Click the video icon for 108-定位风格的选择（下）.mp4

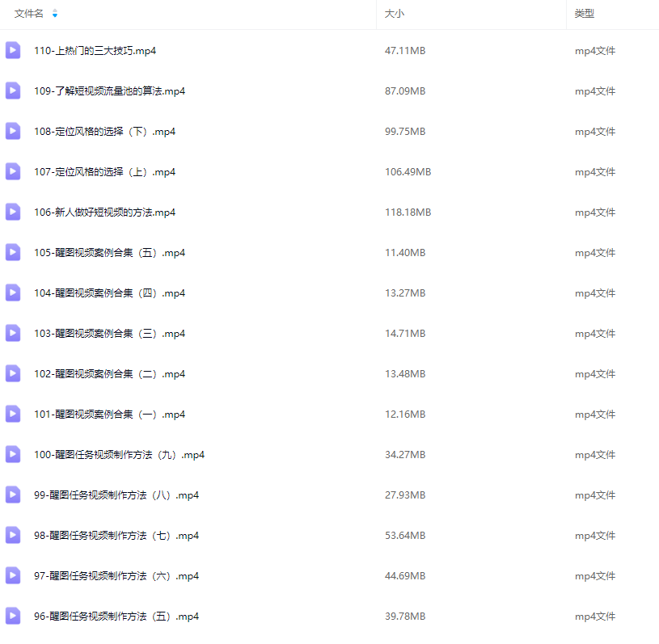pos(13,131)
